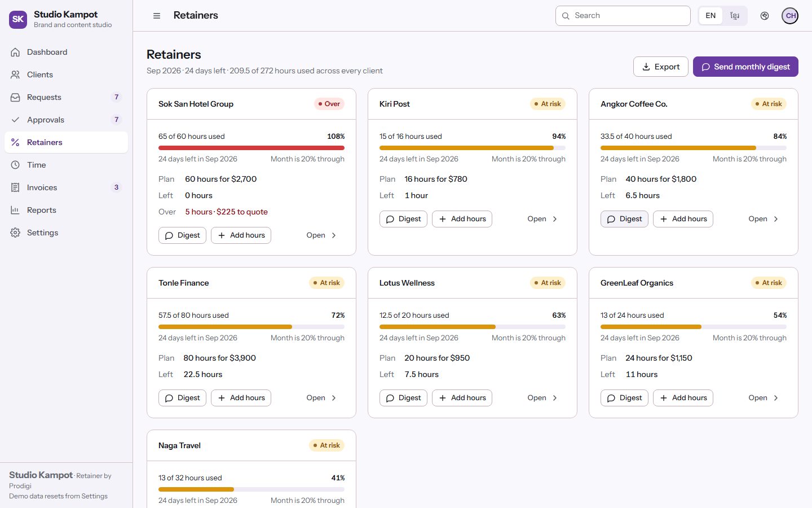Open Lotus Wellness retainer chevron
This screenshot has width=812, height=508.
coord(555,398)
